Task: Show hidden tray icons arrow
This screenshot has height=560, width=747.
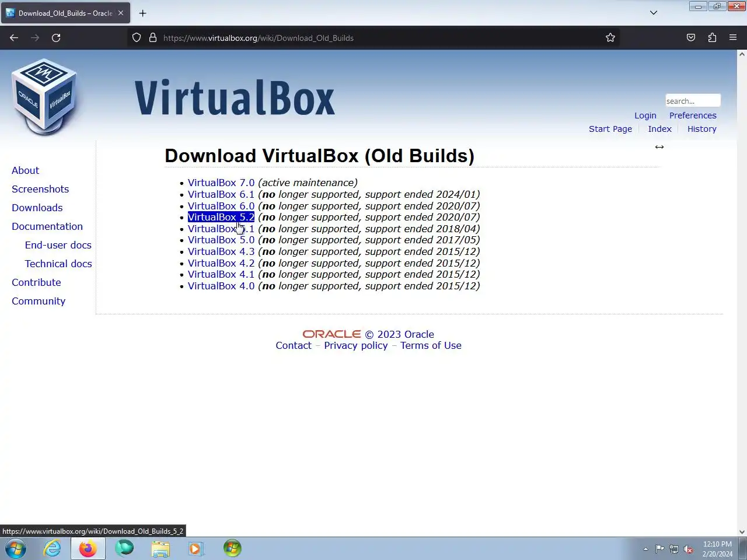Action: click(x=645, y=549)
